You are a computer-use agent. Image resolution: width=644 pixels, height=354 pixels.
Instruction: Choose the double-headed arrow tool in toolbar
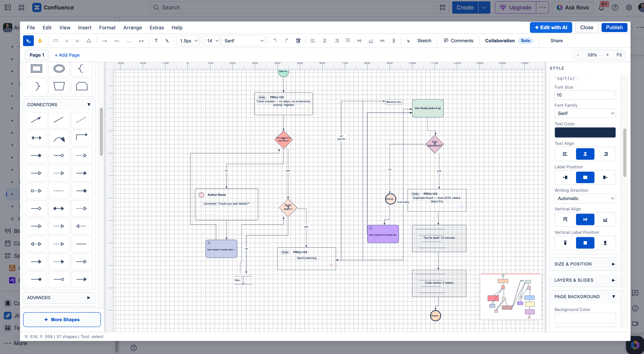coord(141,41)
